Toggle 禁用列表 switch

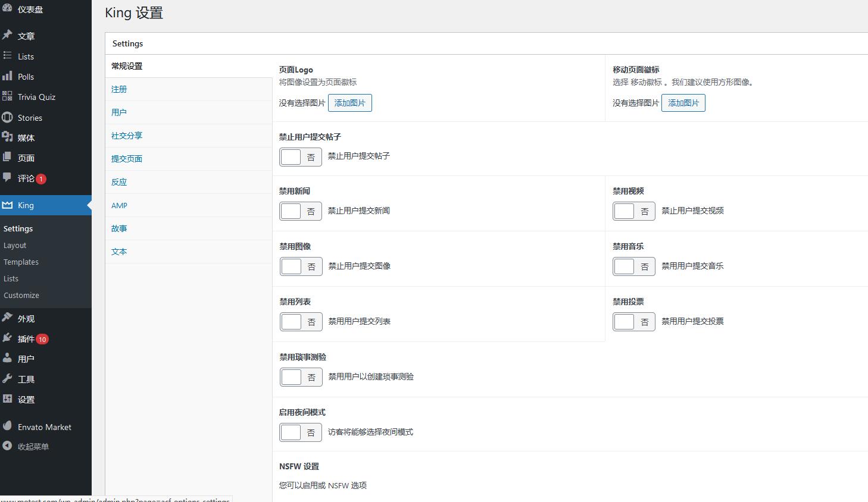tap(301, 322)
